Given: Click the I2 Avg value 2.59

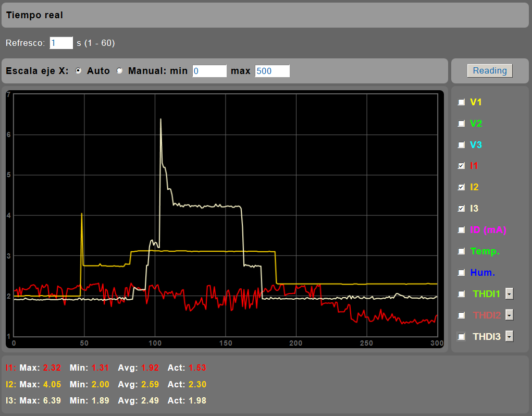Looking at the screenshot, I should click(150, 384).
